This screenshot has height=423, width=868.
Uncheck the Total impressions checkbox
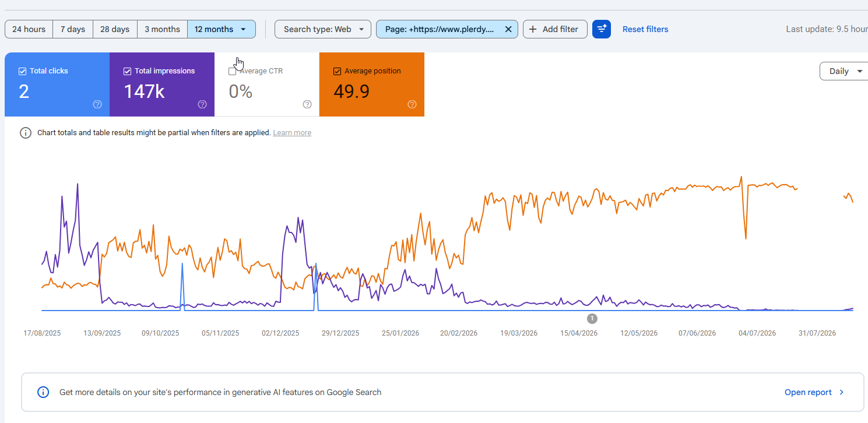[x=128, y=71]
